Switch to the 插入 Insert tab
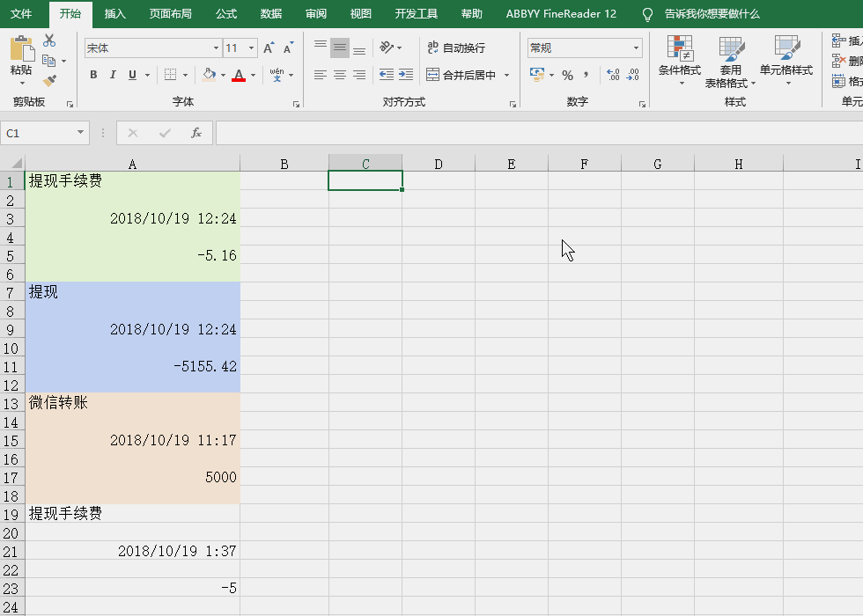The height and width of the screenshot is (616, 863). [x=115, y=14]
